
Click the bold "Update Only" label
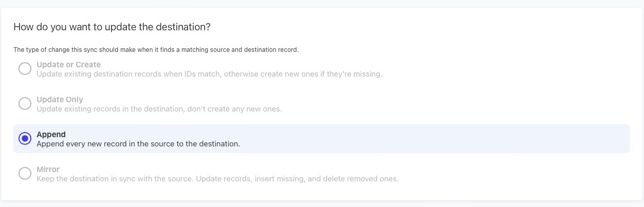point(60,100)
